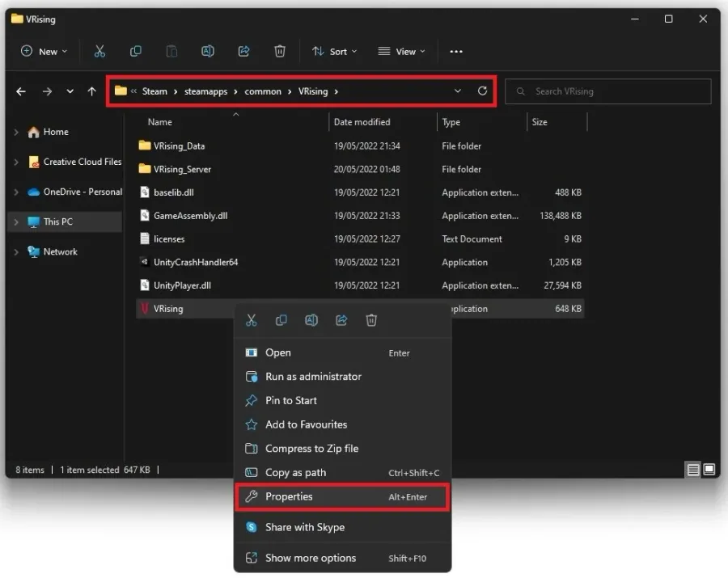Click the Delete icon in the context menu
Image resolution: width=728 pixels, height=578 pixels.
(x=371, y=320)
